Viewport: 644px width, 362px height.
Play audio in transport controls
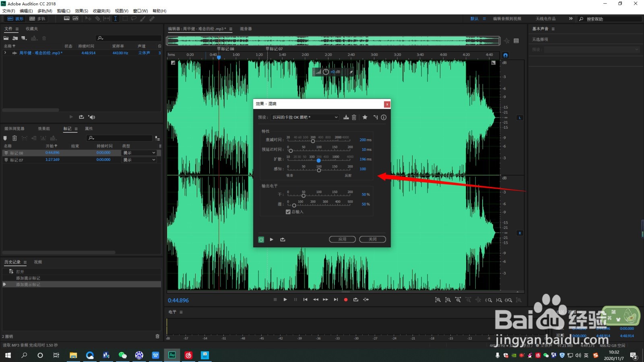[x=285, y=300]
